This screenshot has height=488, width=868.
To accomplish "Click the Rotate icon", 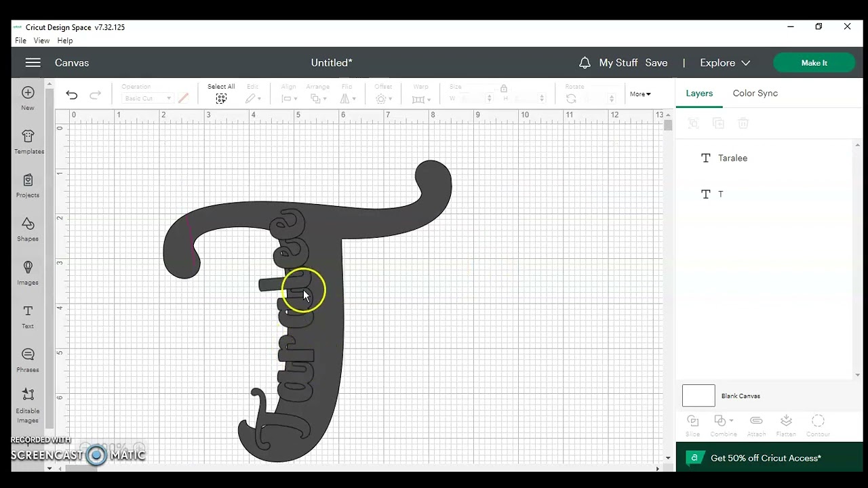I will coord(571,99).
